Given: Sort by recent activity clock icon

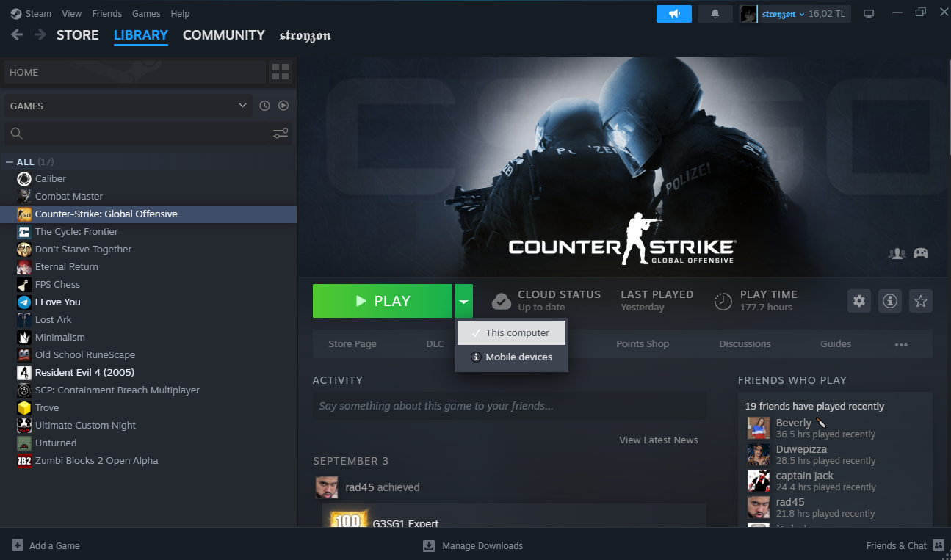Looking at the screenshot, I should coord(265,106).
